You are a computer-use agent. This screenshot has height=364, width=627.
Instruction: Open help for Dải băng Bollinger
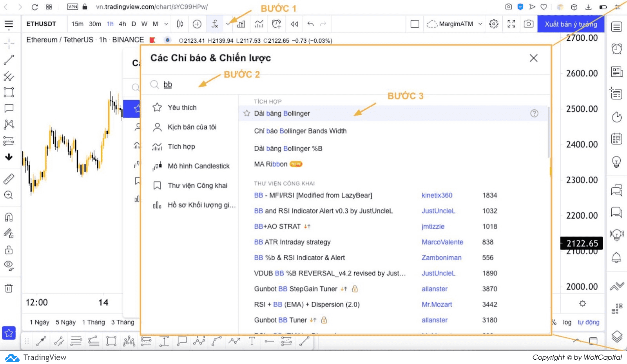(x=534, y=113)
